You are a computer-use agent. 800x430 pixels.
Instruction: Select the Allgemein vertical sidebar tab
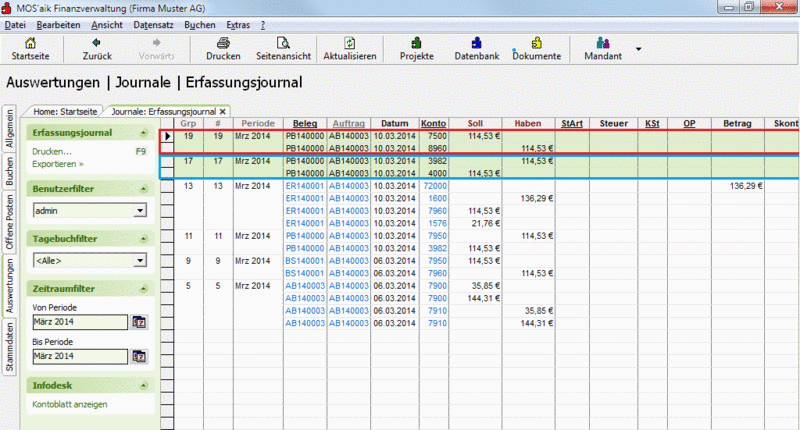10,129
